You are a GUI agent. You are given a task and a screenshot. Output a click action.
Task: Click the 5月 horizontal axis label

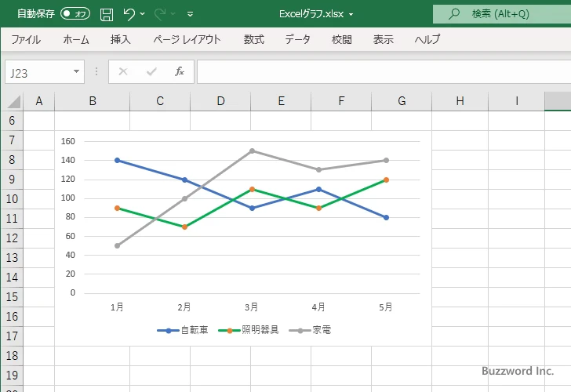386,307
